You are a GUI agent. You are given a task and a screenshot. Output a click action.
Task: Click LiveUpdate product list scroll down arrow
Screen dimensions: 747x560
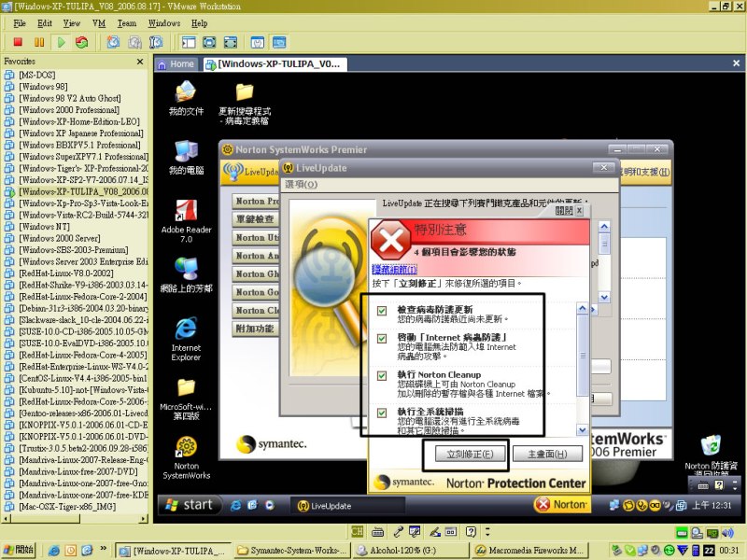pos(604,298)
